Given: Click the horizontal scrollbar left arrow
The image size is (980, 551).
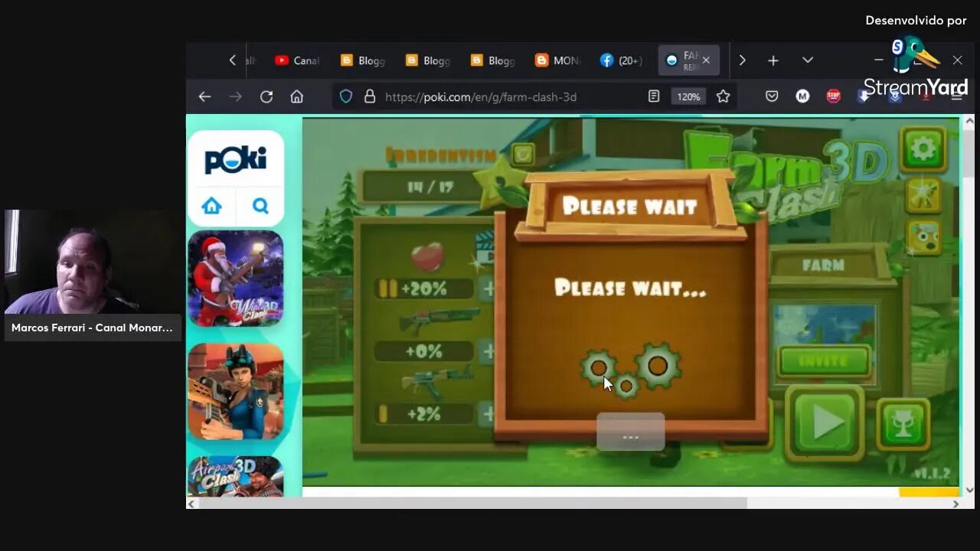Looking at the screenshot, I should tap(191, 504).
